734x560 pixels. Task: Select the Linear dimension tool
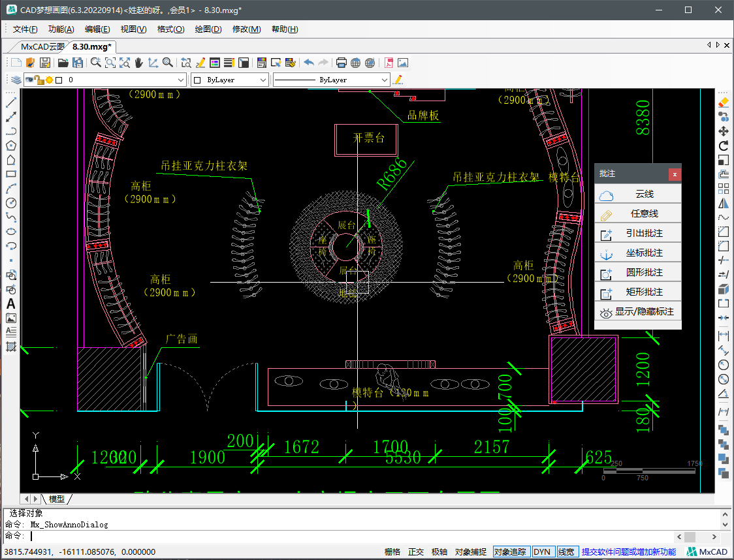coord(724,335)
